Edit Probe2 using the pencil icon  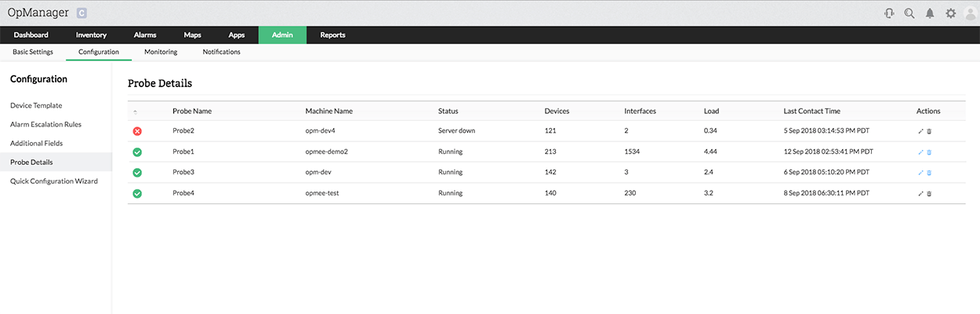click(921, 131)
